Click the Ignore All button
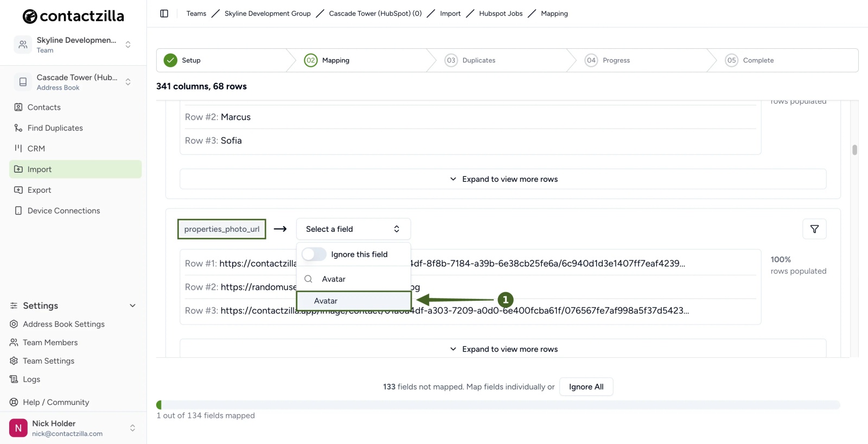The height and width of the screenshot is (444, 868). tap(586, 387)
